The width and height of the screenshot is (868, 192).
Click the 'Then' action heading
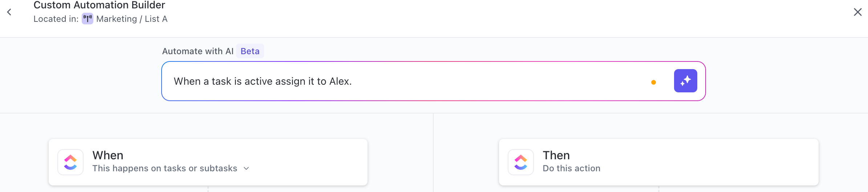(x=556, y=155)
